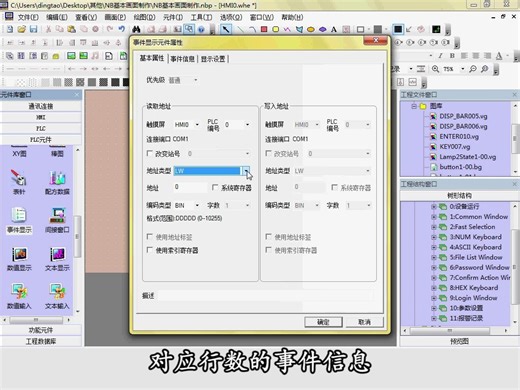Image resolution: width=520 pixels, height=390 pixels.
Task: Toggle read address 使用地址标签 checkbox
Action: click(x=150, y=237)
